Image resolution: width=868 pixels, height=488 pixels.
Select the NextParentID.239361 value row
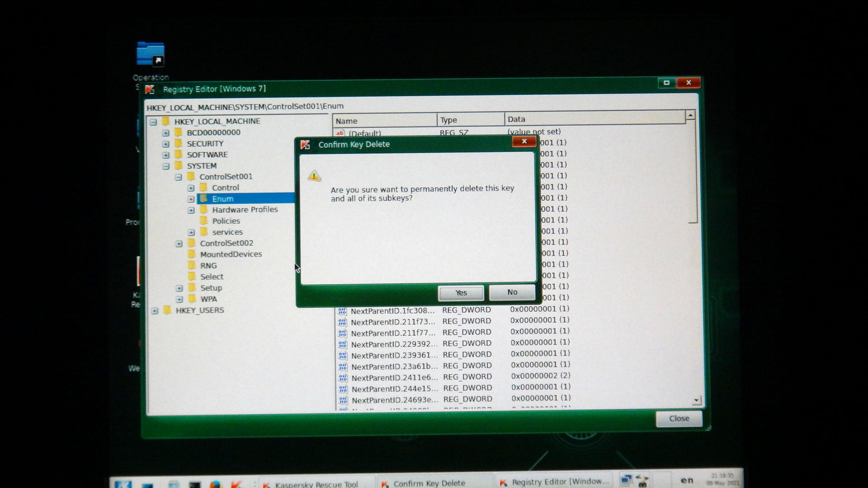click(454, 355)
